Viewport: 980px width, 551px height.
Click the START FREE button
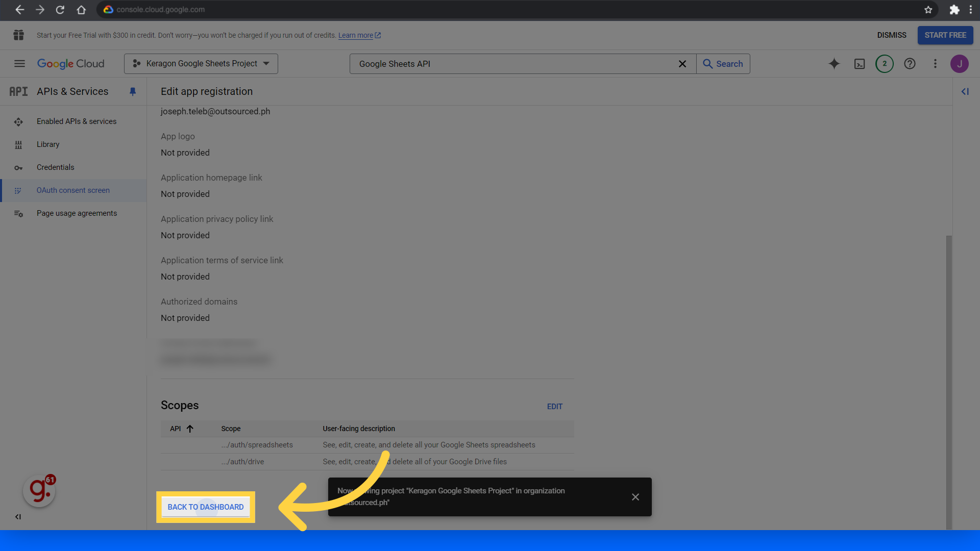[x=945, y=35]
